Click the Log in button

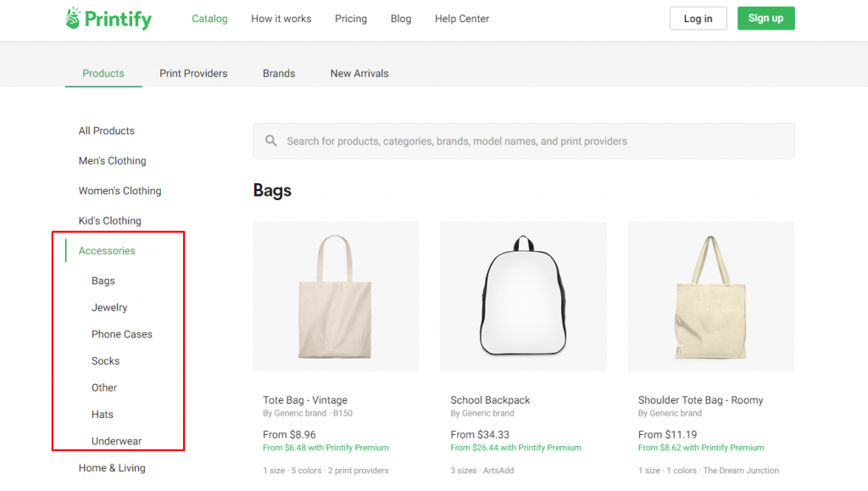click(x=698, y=19)
